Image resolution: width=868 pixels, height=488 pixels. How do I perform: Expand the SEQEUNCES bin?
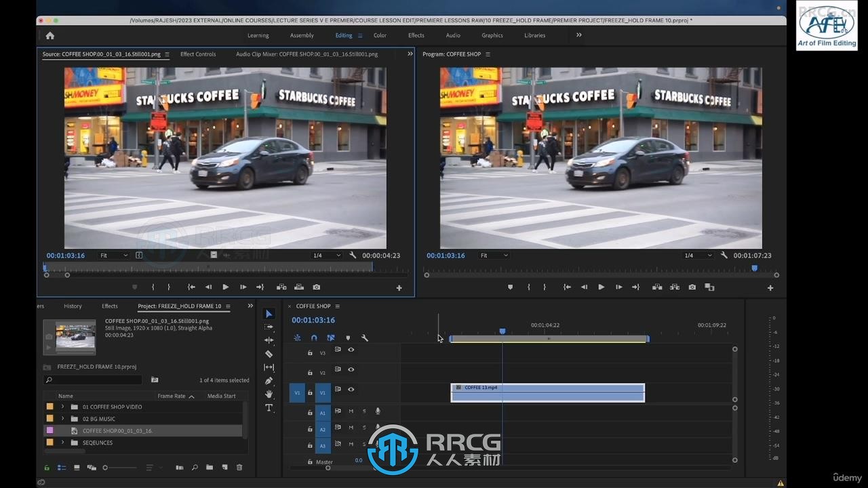point(62,443)
